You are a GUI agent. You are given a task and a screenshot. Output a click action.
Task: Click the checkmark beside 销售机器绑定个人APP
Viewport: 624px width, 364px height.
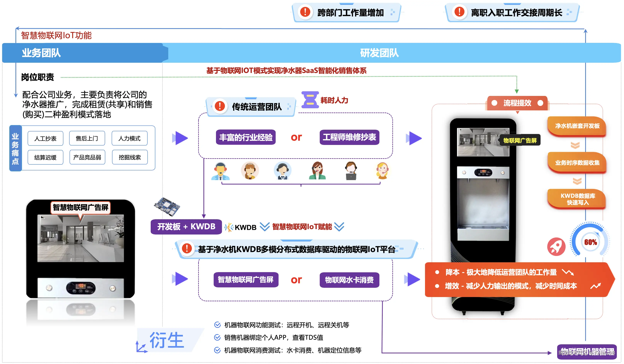(x=217, y=337)
